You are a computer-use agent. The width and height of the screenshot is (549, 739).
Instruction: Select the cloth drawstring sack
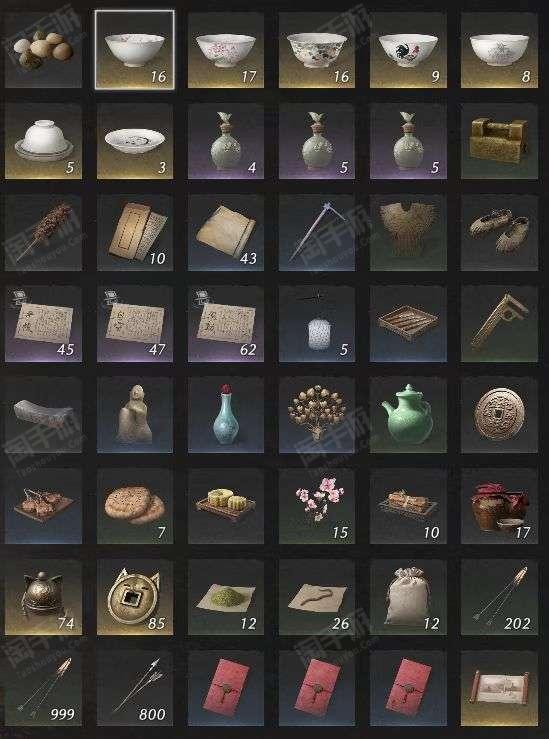coord(408,597)
